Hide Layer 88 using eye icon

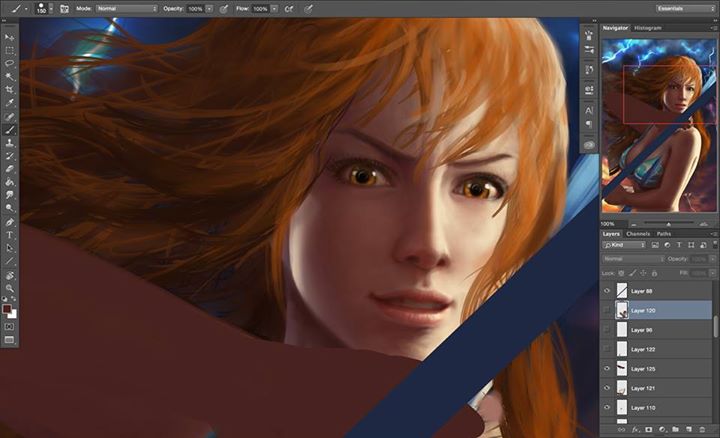tap(608, 291)
